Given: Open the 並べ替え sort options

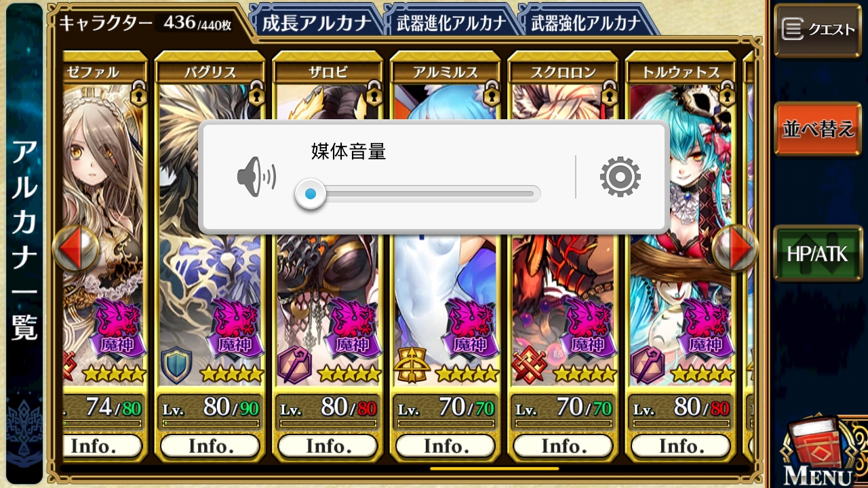Looking at the screenshot, I should click(x=818, y=129).
